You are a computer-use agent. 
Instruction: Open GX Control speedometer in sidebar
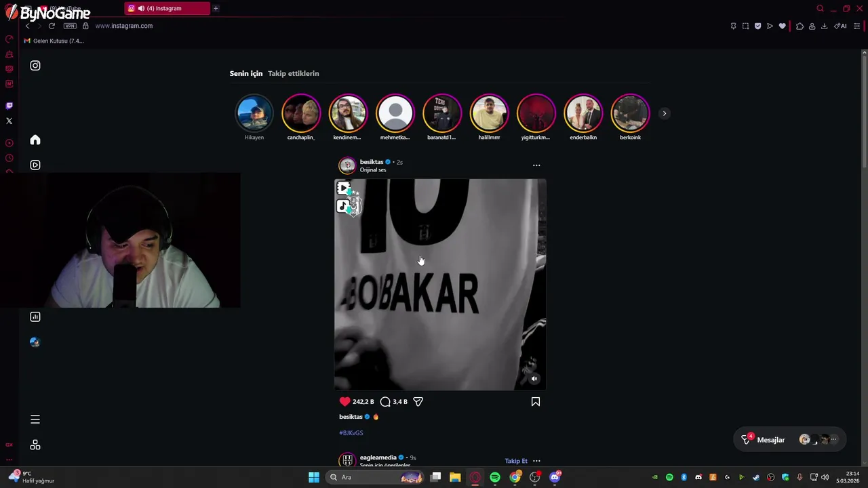[x=9, y=39]
